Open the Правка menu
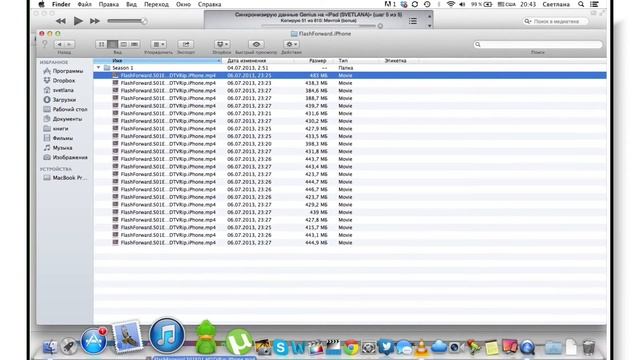This screenshot has width=640, height=360. [109, 4]
